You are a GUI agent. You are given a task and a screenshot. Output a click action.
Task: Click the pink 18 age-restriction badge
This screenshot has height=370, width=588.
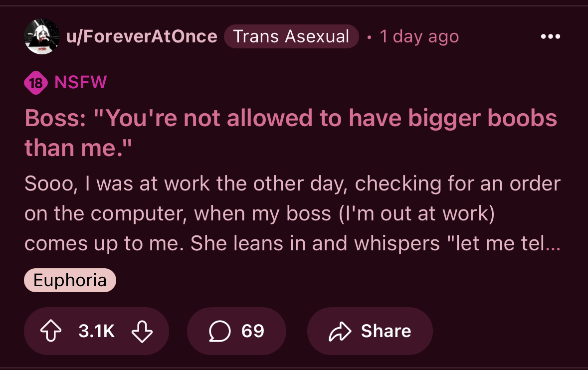click(35, 82)
